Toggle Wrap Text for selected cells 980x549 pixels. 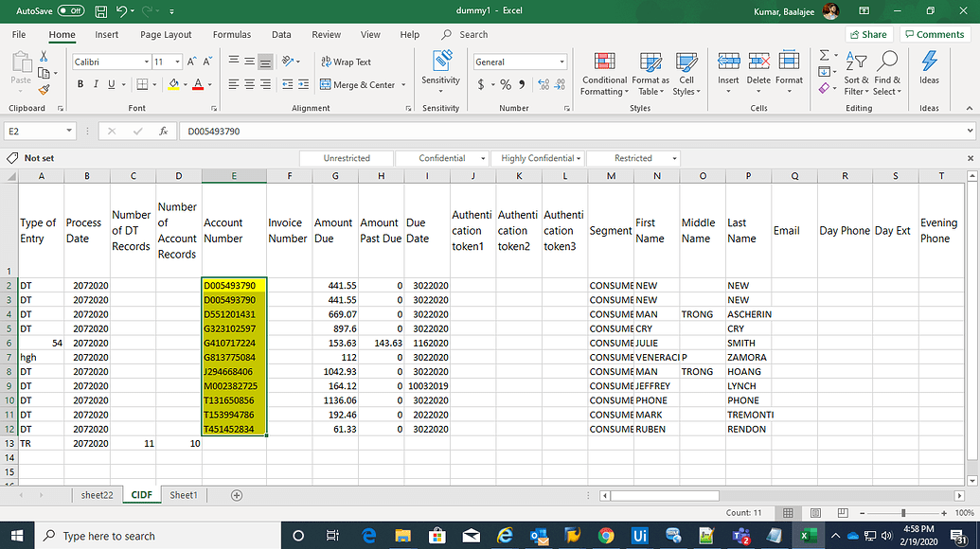346,62
